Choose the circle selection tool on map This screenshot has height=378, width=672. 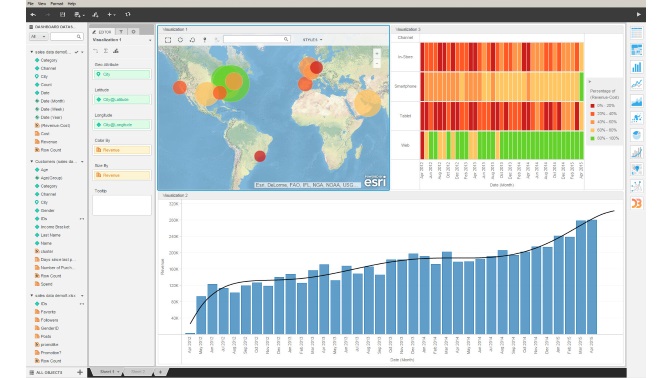tap(180, 40)
